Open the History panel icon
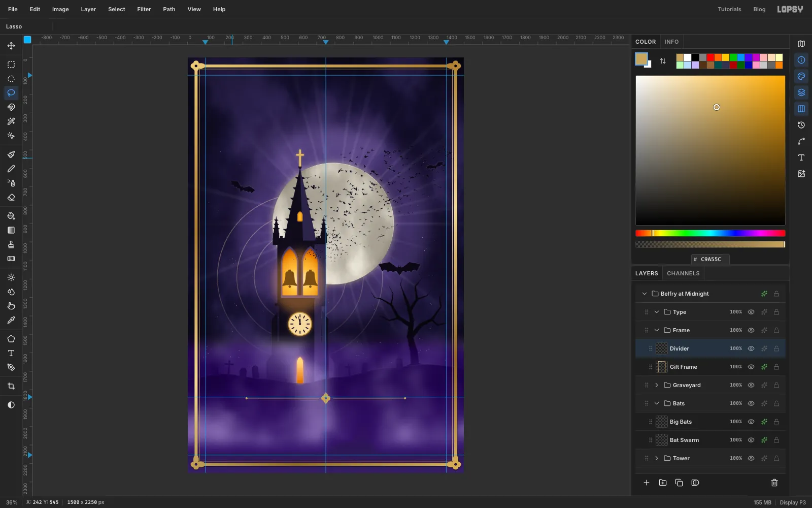812x508 pixels. [x=801, y=125]
